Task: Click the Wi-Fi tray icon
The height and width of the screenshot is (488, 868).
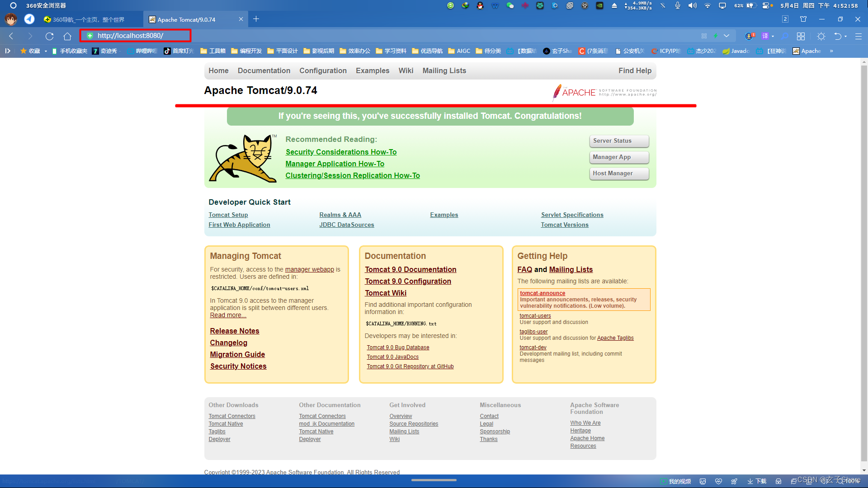Action: [708, 5]
